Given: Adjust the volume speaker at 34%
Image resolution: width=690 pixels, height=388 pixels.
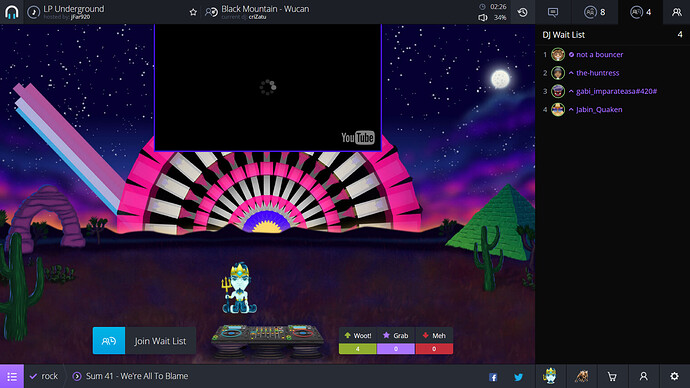Looking at the screenshot, I should (x=483, y=18).
